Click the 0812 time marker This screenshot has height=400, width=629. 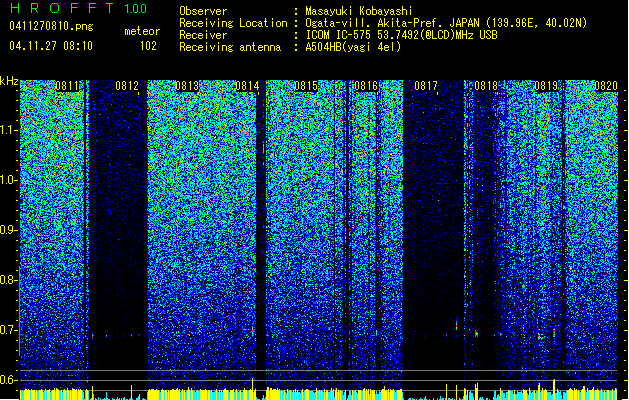(x=127, y=86)
